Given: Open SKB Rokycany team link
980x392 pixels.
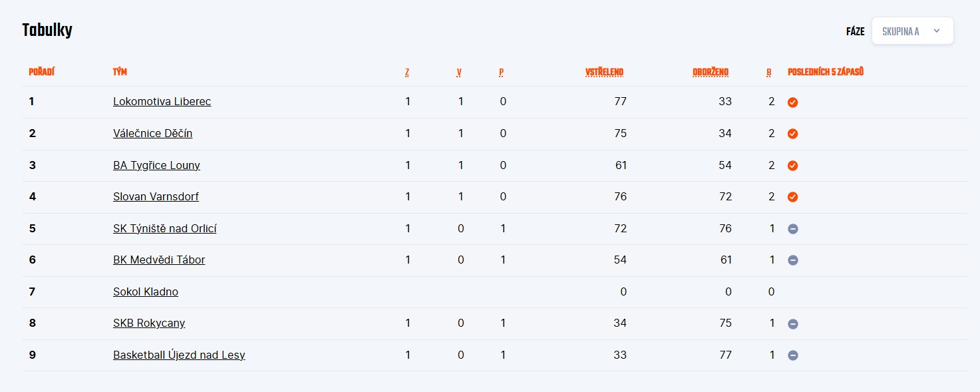Looking at the screenshot, I should point(149,323).
